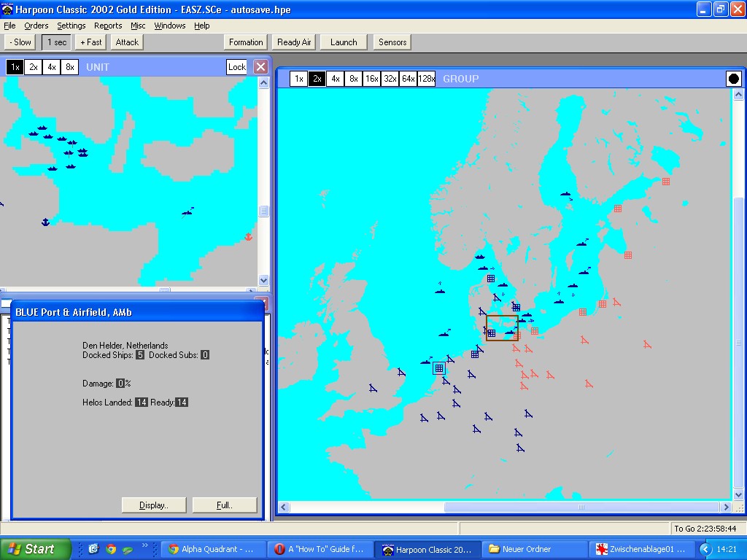Set Group window zoom to 64x
Screen dimensions: 747x560
tap(408, 79)
